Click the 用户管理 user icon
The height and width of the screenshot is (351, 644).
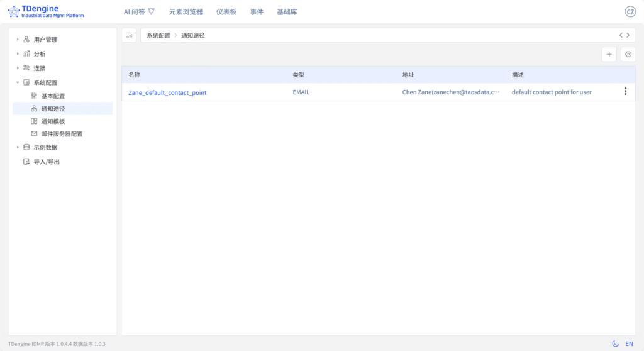coord(26,40)
